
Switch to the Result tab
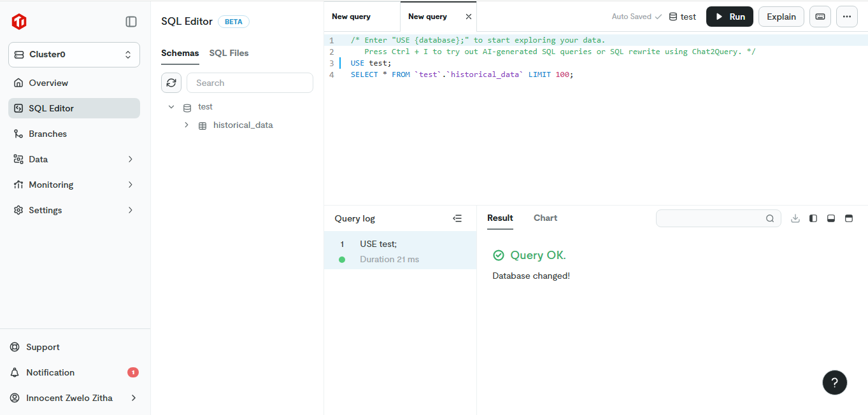[x=500, y=218]
